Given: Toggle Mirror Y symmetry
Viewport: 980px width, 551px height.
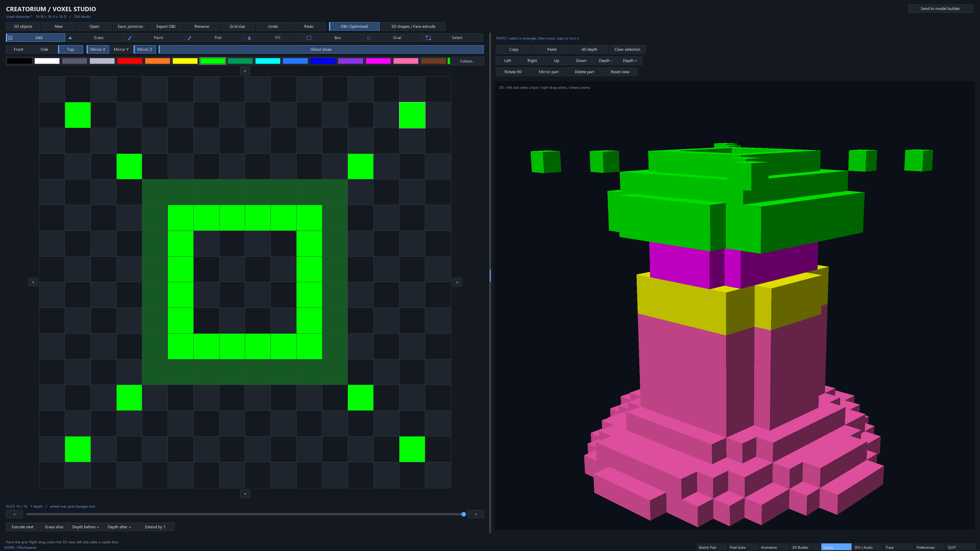Looking at the screenshot, I should click(121, 49).
